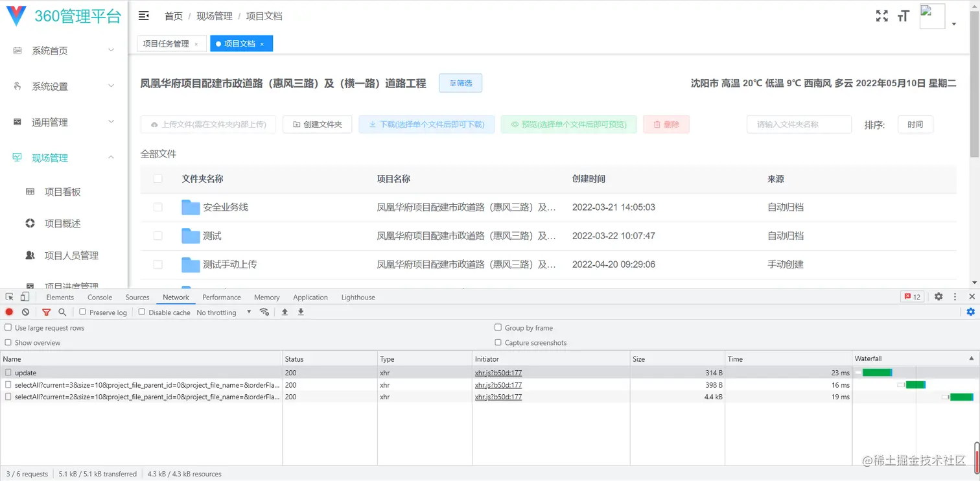This screenshot has width=980, height=481.
Task: Activate the DevTools inspect element icon
Action: 10,297
